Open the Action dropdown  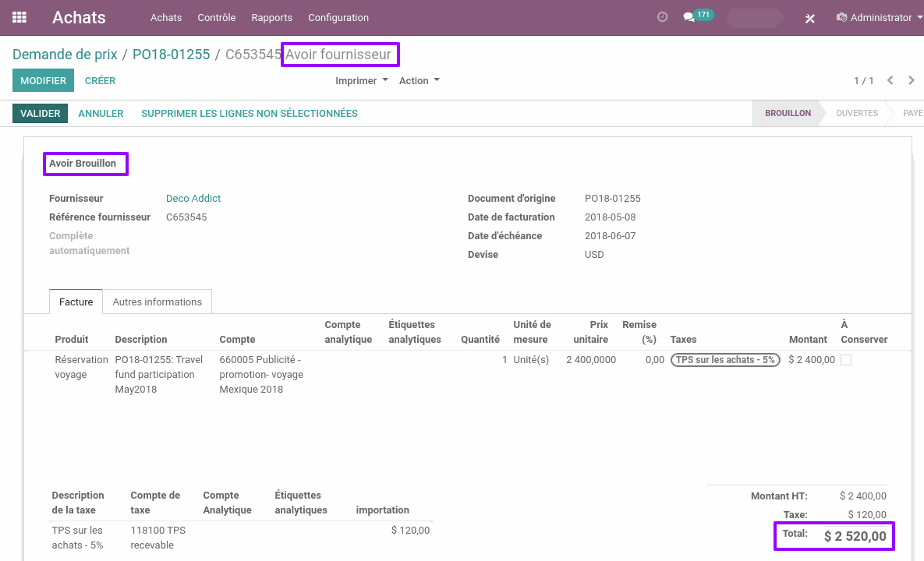point(419,81)
